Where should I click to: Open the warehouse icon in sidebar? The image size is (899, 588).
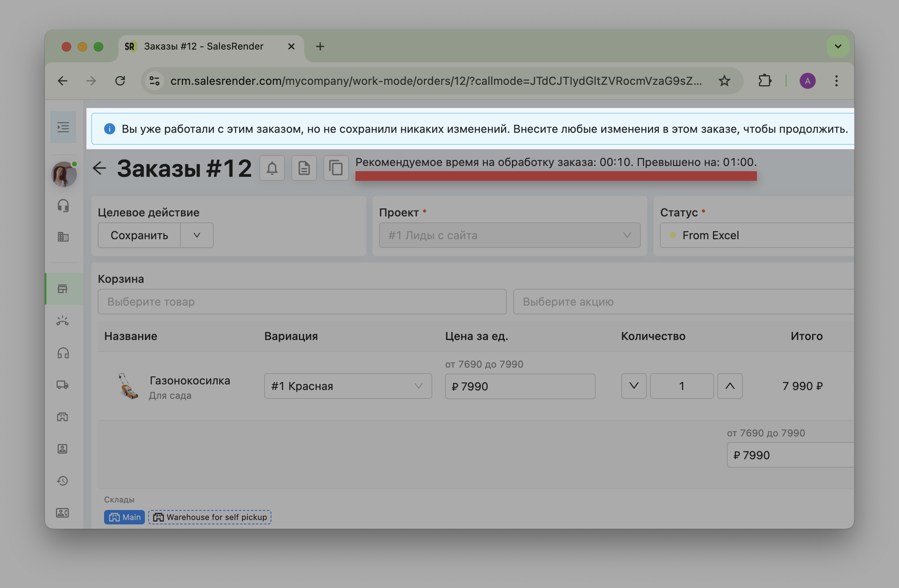[x=63, y=417]
